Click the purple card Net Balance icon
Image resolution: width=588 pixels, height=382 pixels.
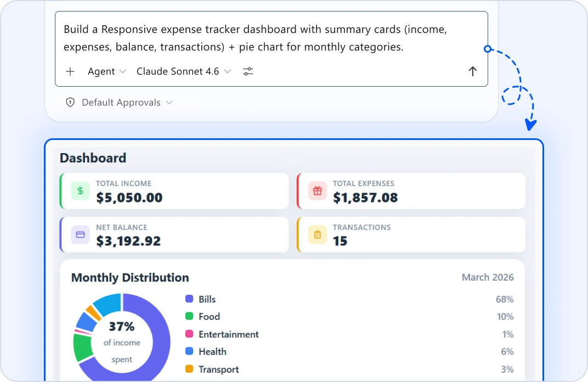[x=80, y=234]
